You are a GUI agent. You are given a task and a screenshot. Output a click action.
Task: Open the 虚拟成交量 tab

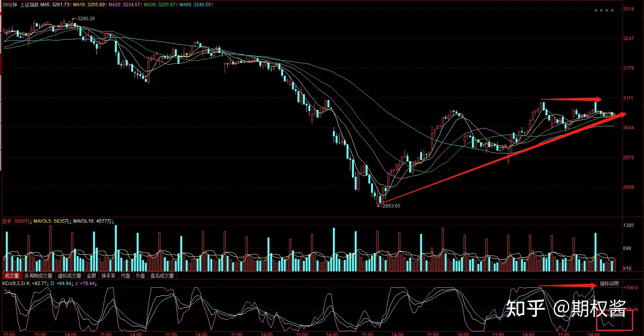click(70, 276)
